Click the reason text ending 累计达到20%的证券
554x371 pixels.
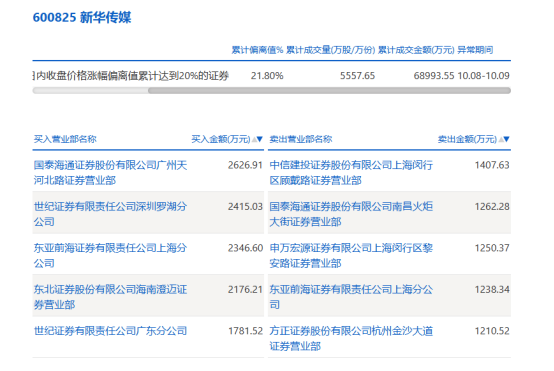coord(131,76)
